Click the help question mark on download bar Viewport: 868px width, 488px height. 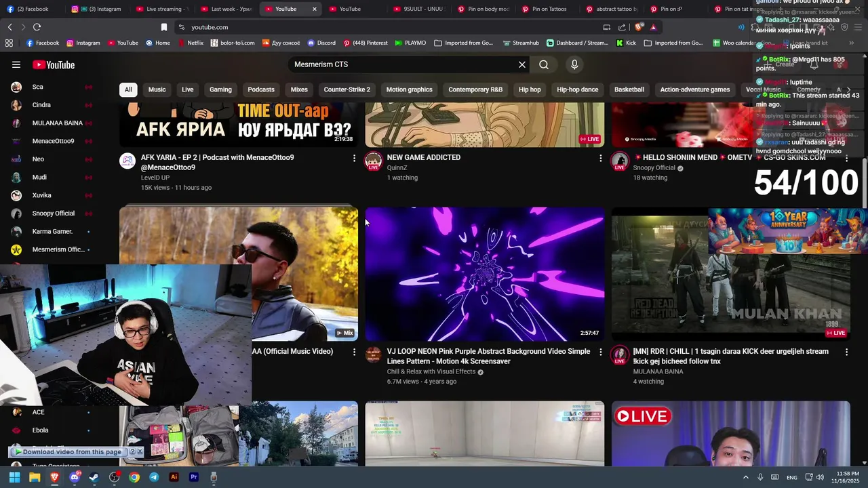click(132, 451)
